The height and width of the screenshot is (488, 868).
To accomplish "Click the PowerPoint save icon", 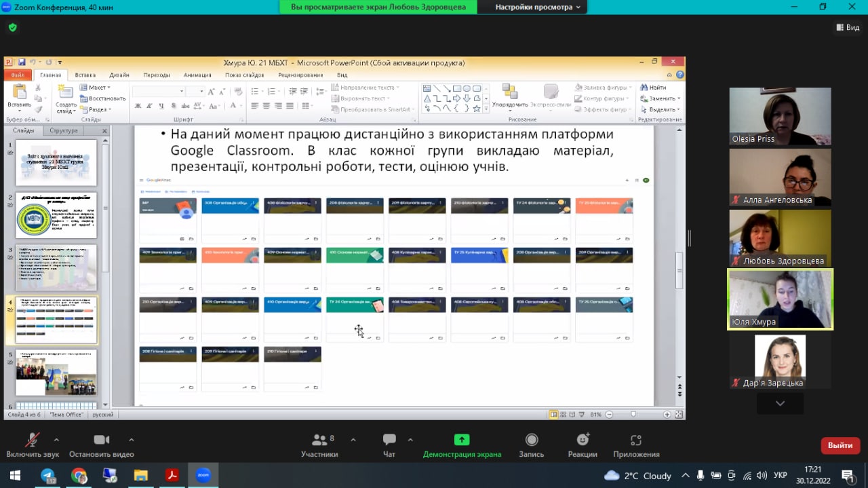I will click(x=22, y=62).
